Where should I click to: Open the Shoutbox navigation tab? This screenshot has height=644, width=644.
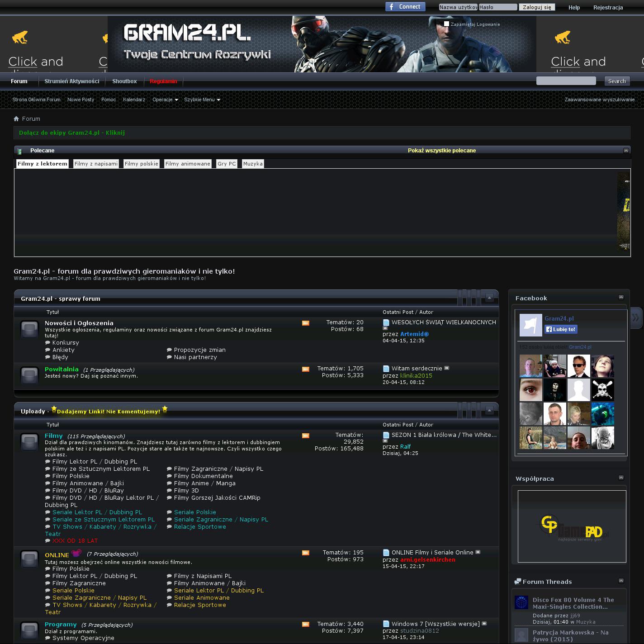[124, 81]
